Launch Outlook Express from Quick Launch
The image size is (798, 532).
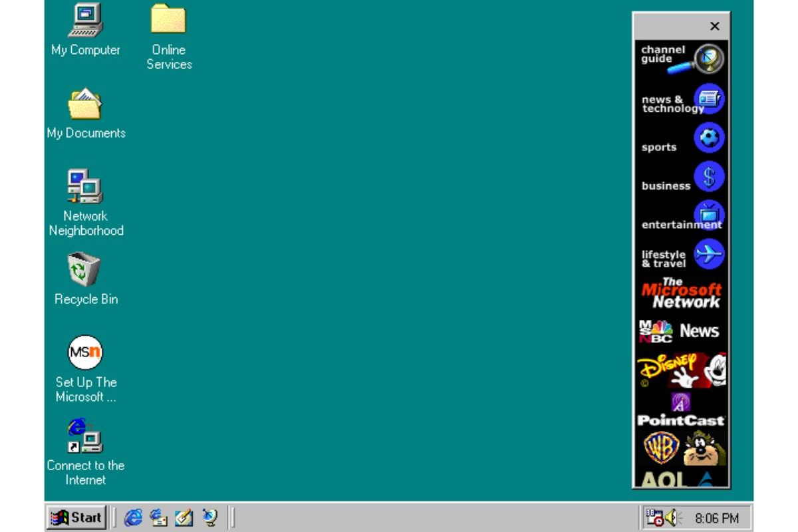(158, 517)
